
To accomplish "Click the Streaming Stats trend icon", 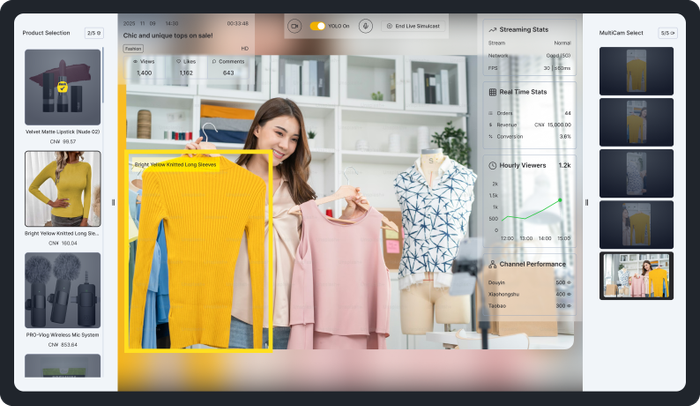I will point(491,31).
